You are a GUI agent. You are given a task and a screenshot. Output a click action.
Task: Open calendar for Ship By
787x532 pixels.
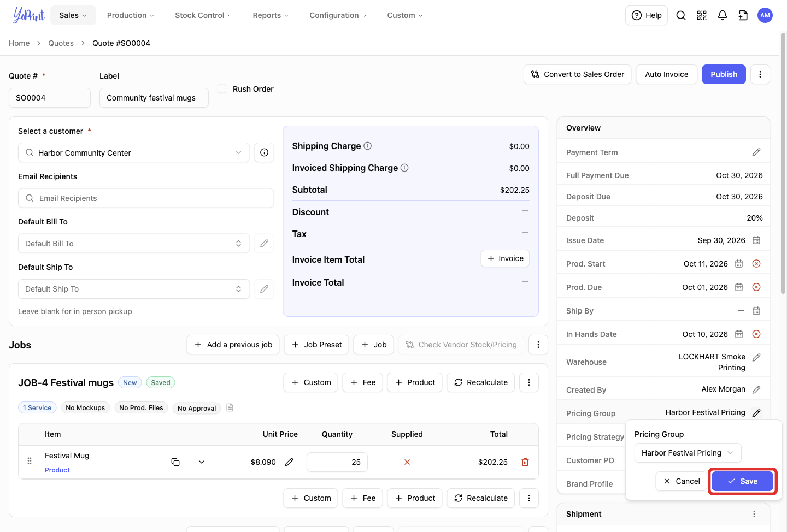[x=756, y=311]
